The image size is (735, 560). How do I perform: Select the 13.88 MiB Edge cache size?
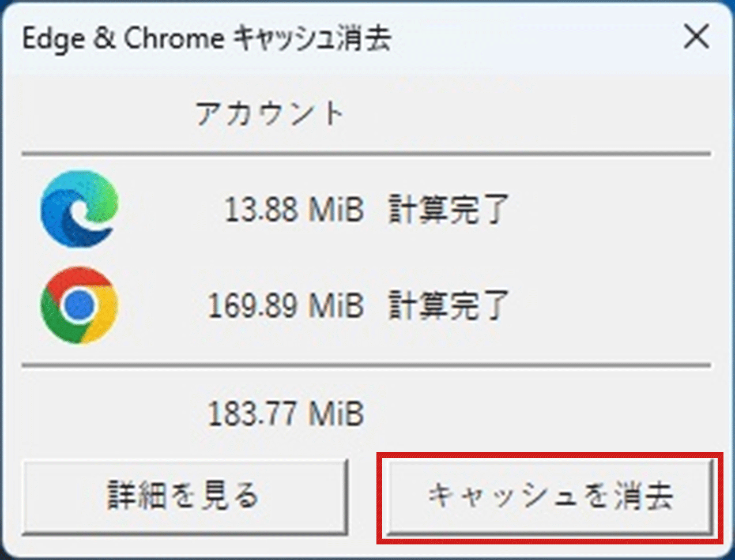tap(294, 209)
